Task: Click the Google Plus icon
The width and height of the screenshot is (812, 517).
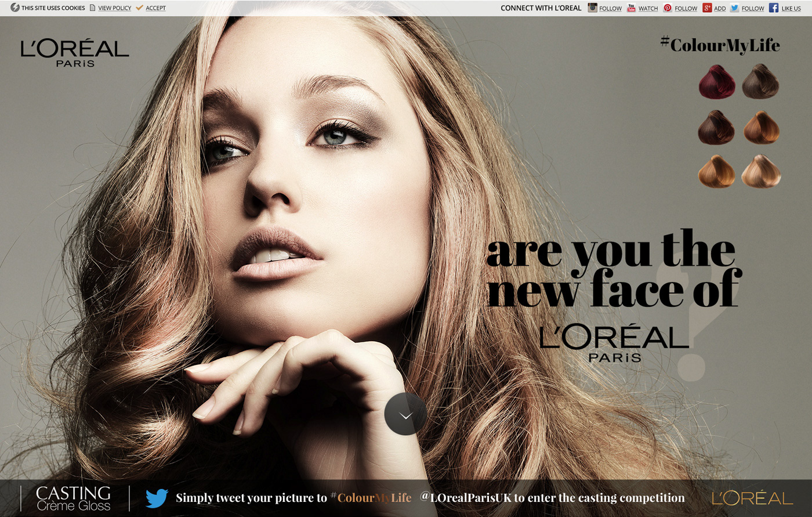Action: pos(707,8)
